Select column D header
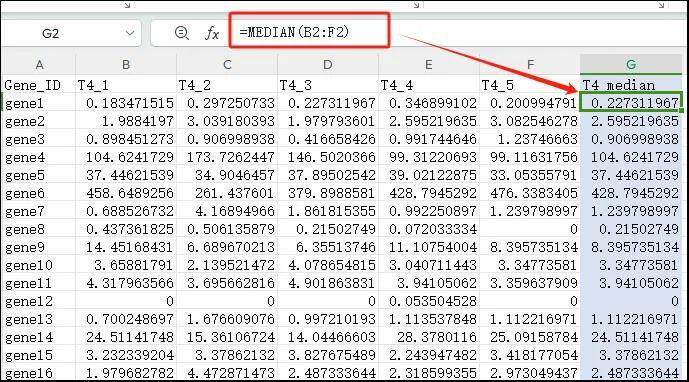The height and width of the screenshot is (382, 689). [x=328, y=65]
